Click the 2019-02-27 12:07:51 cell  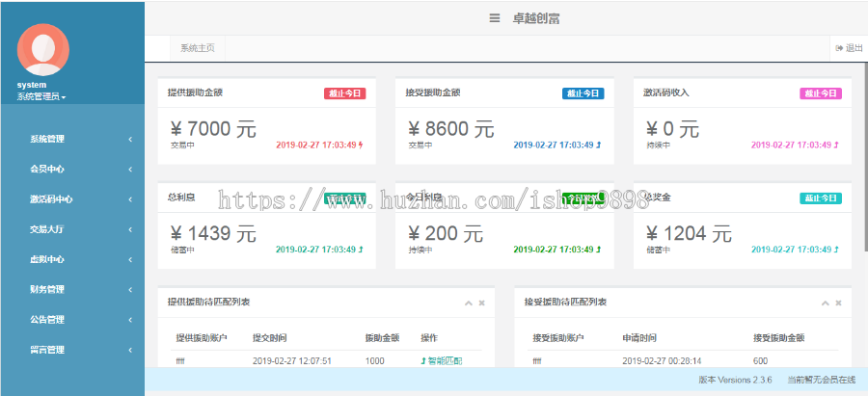tap(291, 361)
